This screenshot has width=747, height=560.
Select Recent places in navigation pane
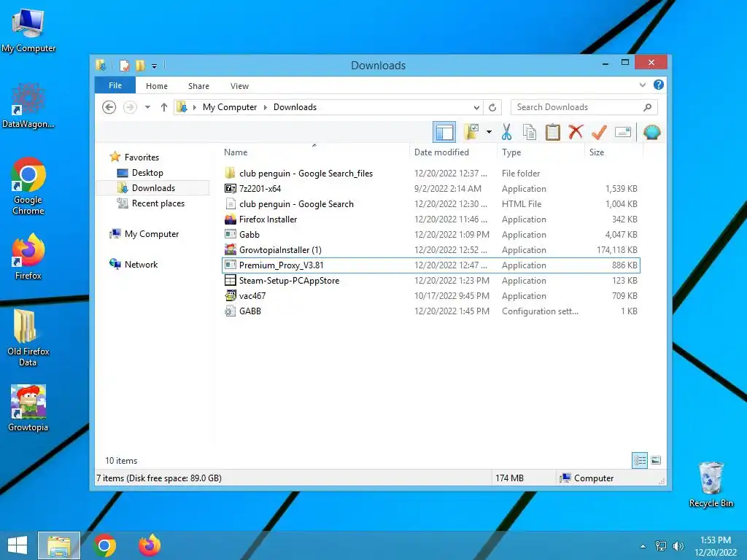[158, 203]
